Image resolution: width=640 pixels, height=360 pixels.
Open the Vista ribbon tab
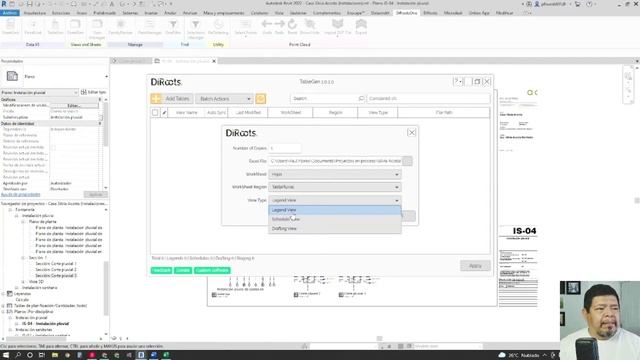pos(279,13)
